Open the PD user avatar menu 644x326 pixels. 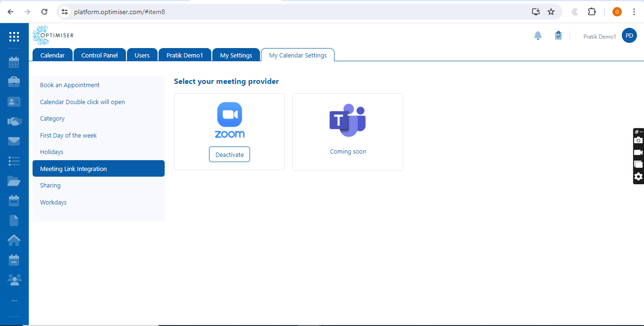pos(629,35)
